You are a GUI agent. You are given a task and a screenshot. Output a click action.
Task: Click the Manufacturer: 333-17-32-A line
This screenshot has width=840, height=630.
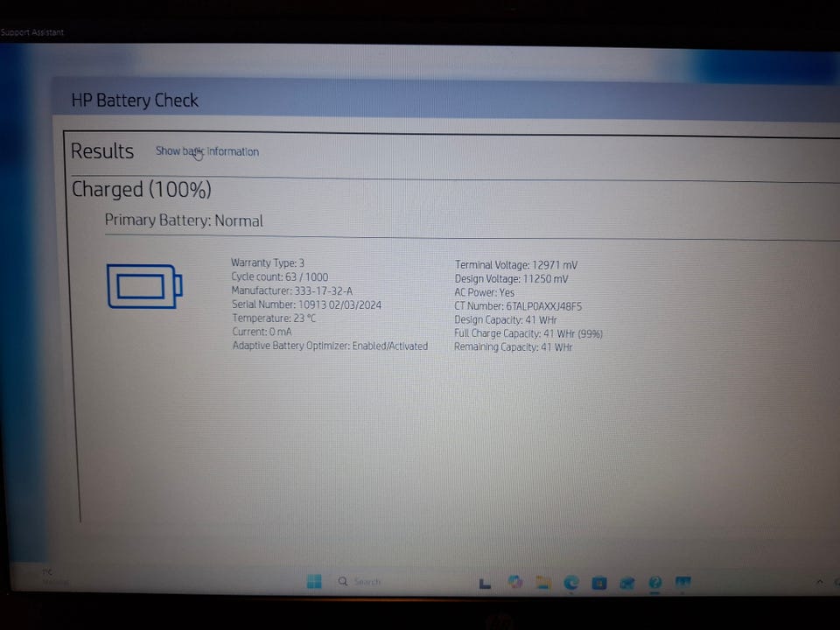[292, 290]
